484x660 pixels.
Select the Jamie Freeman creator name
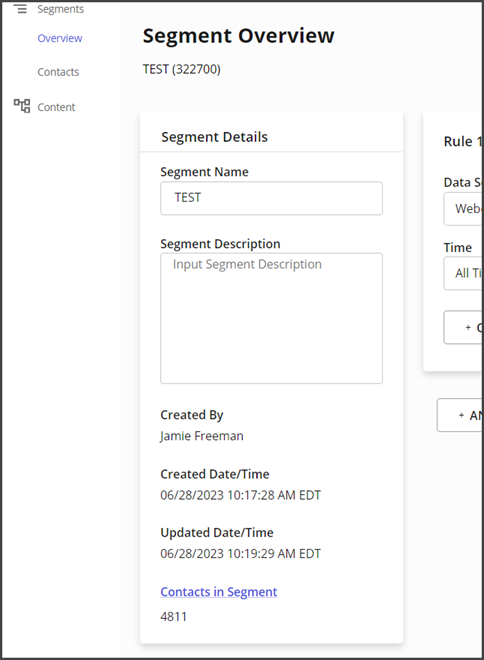[202, 436]
